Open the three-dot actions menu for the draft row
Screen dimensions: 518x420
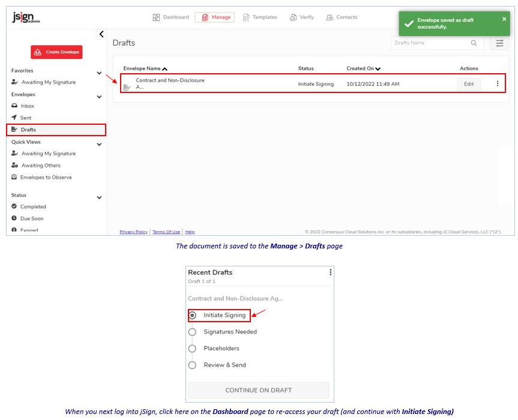(497, 84)
